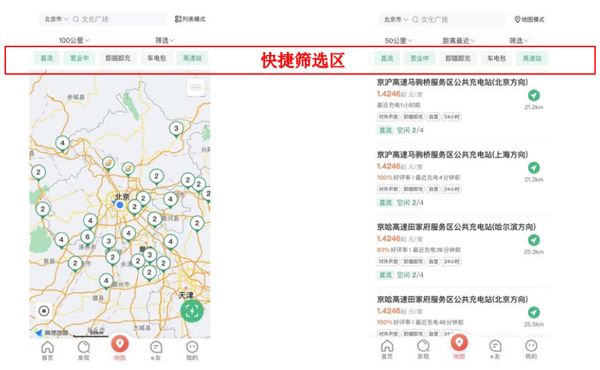Open 京哈高速田家府服务区公共充电站(北京方向) station
This screenshot has width=600, height=370.
(x=452, y=299)
